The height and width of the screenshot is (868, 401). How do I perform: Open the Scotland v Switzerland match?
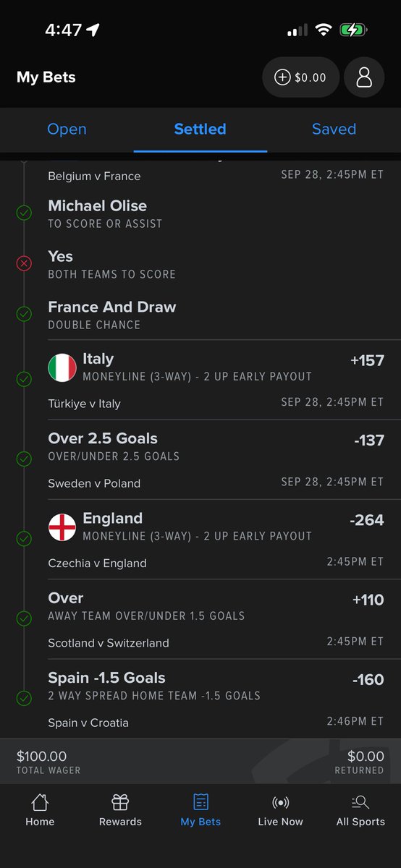[x=109, y=642]
